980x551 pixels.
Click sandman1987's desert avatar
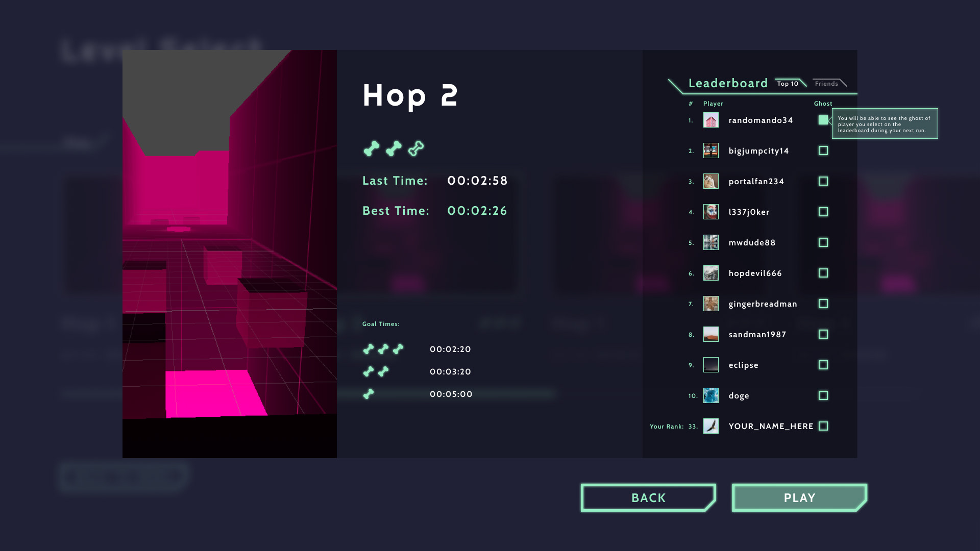tap(710, 334)
